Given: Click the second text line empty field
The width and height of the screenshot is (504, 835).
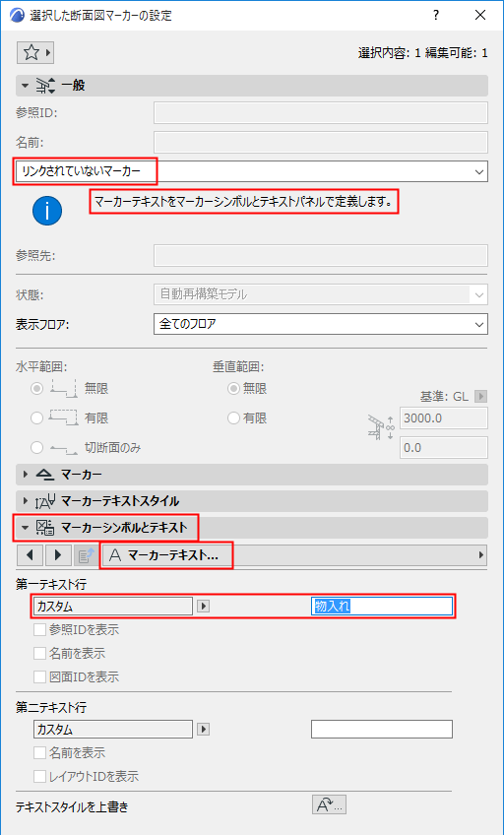Looking at the screenshot, I should coord(382,729).
